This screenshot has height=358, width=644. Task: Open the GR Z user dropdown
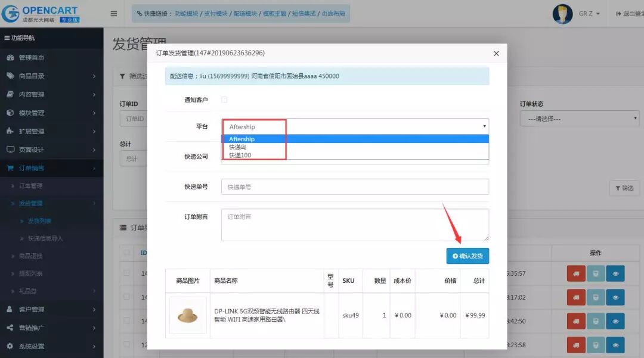pyautogui.click(x=589, y=14)
